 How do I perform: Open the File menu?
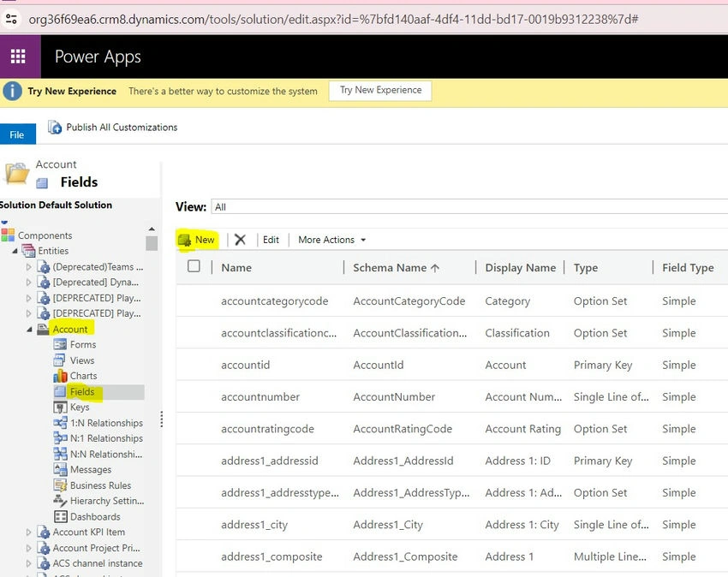(18, 134)
